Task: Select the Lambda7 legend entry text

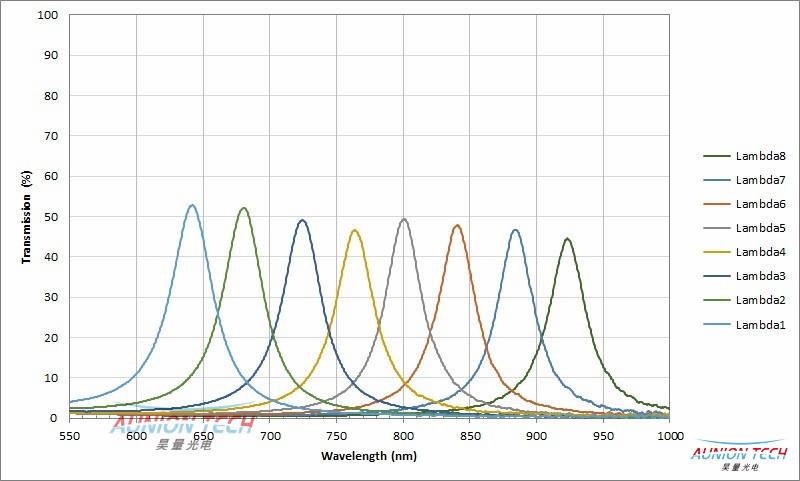Action: [759, 180]
